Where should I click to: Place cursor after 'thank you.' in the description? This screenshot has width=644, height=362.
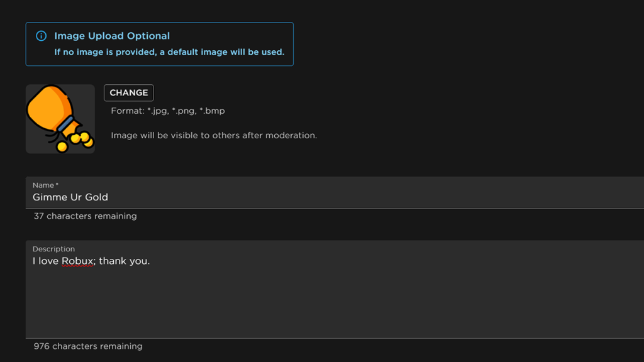pyautogui.click(x=151, y=261)
